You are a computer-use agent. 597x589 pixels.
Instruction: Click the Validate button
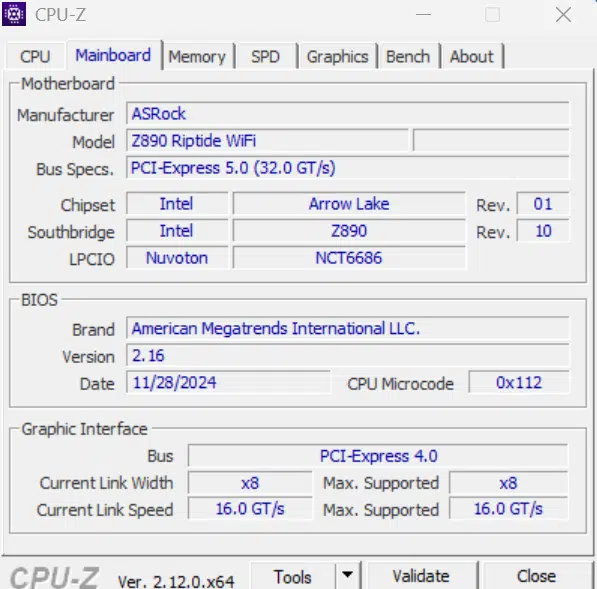[421, 576]
